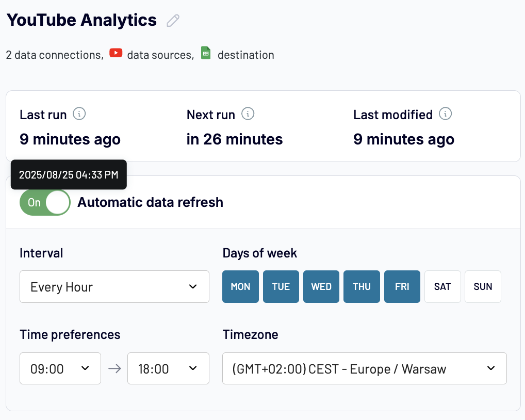This screenshot has height=420, width=525.
Task: Open the Interval dropdown showing Every Hour
Action: tap(114, 286)
